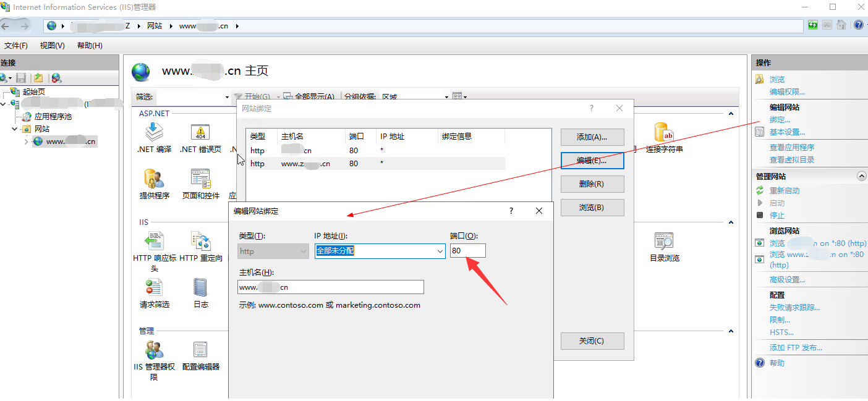Open the 配置编辑器 icon
Screen dimensions: 868x401
pyautogui.click(x=200, y=350)
